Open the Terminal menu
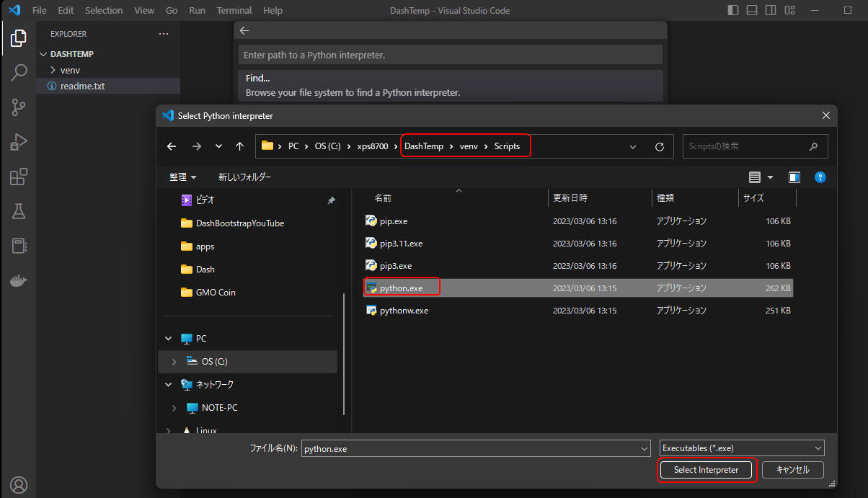Viewport: 868px width, 498px height. click(x=234, y=11)
